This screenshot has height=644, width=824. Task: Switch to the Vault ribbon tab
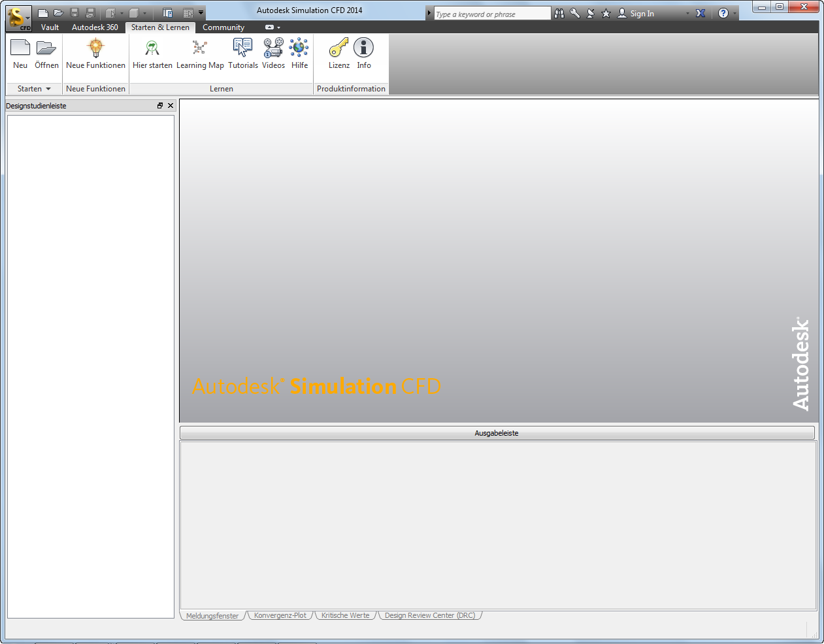50,27
